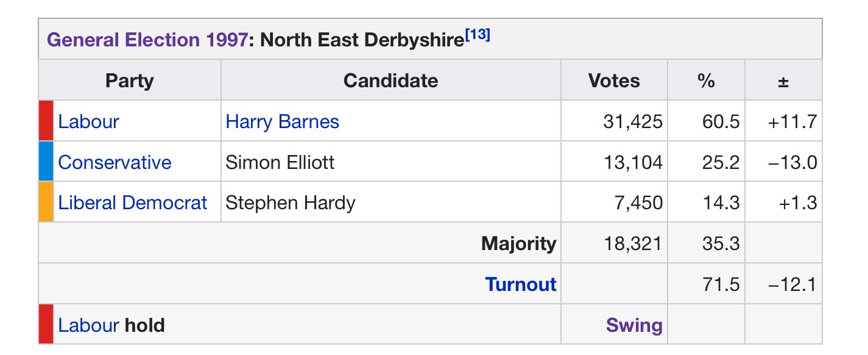Open the Conservative party link

coord(115,162)
